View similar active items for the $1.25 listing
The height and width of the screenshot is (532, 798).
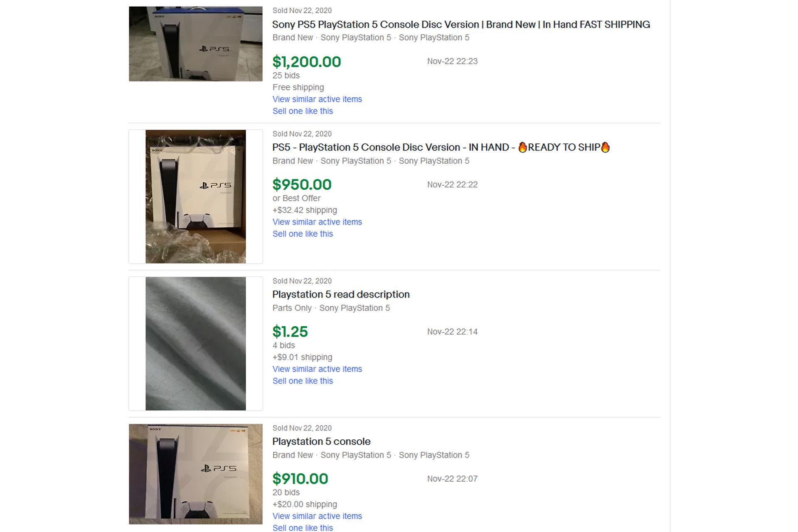pos(317,369)
